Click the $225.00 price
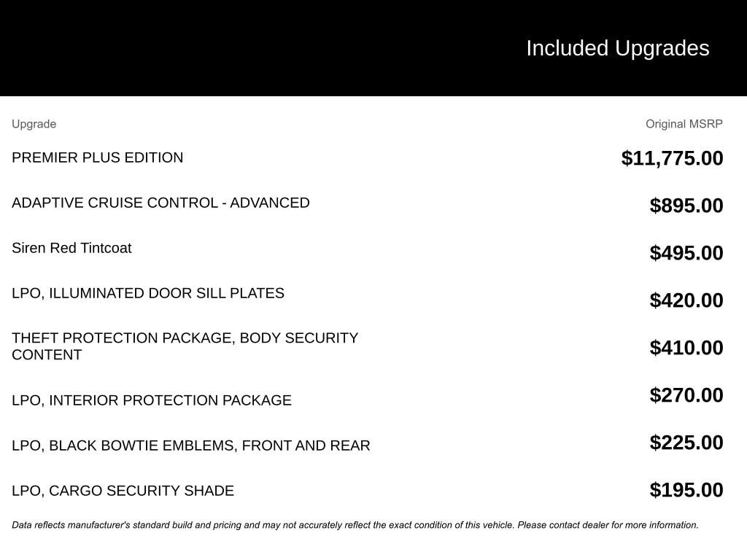The height and width of the screenshot is (560, 747). 686,443
